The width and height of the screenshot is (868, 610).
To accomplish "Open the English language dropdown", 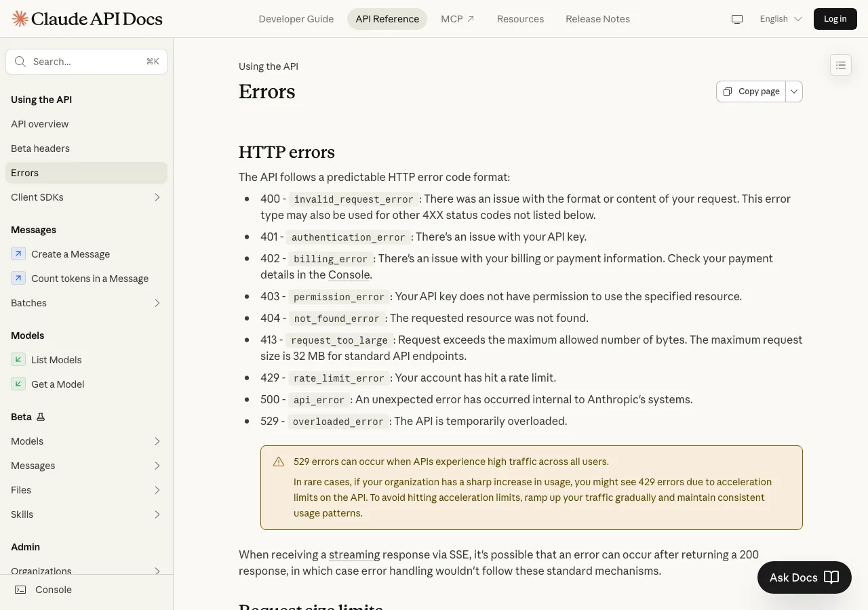I will click(781, 19).
